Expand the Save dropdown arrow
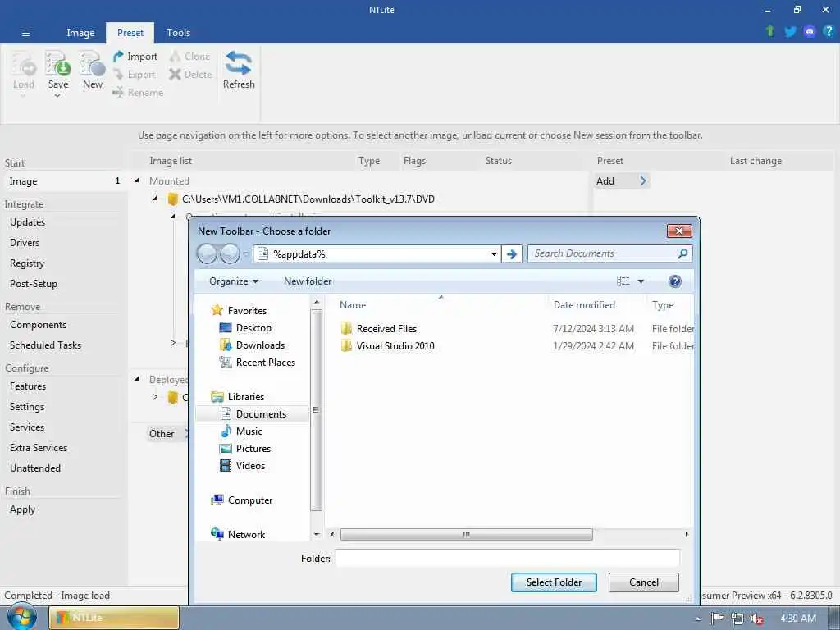 pyautogui.click(x=58, y=96)
